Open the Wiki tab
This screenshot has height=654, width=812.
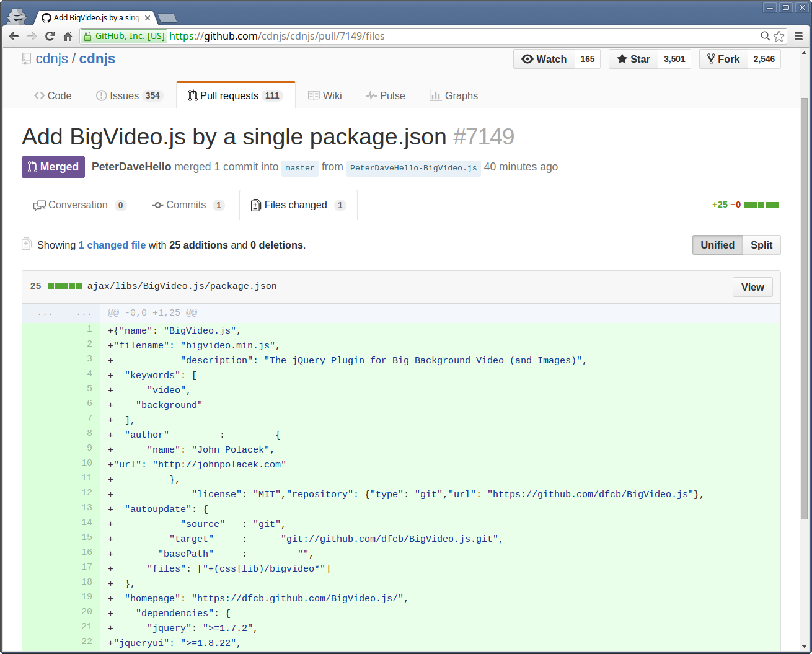[325, 95]
